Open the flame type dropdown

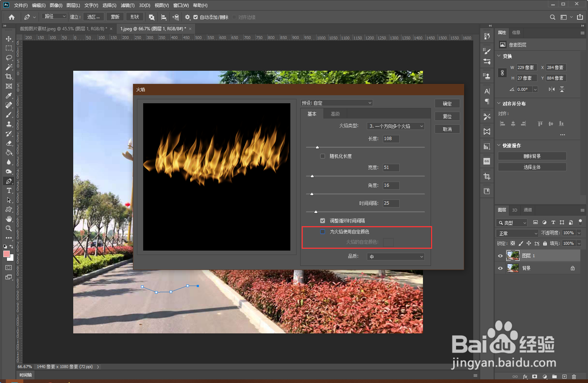tap(396, 126)
